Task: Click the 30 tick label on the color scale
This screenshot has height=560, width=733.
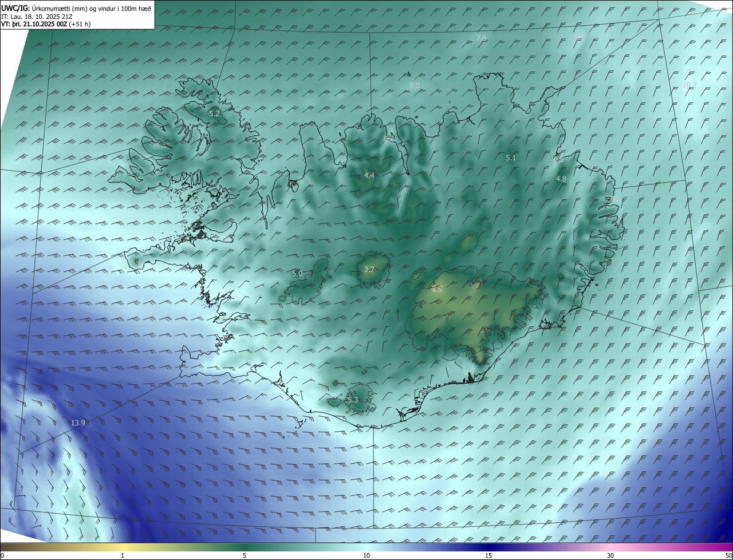Action: [610, 555]
